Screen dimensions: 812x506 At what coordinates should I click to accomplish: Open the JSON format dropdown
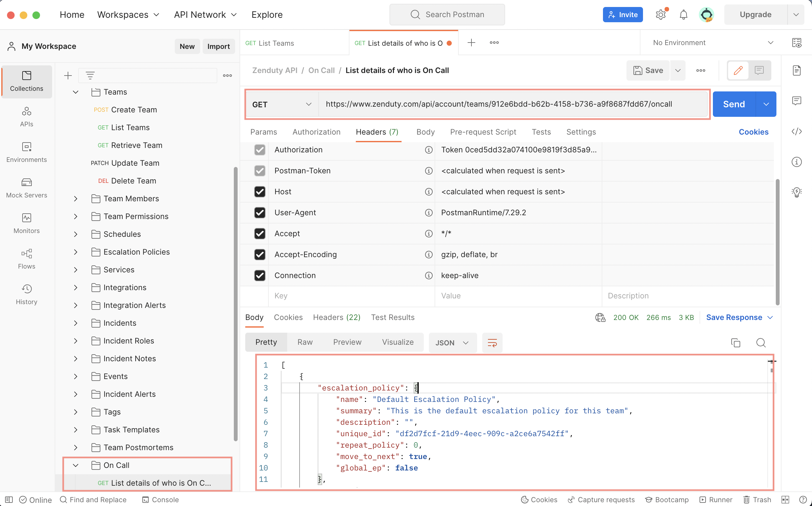(452, 343)
